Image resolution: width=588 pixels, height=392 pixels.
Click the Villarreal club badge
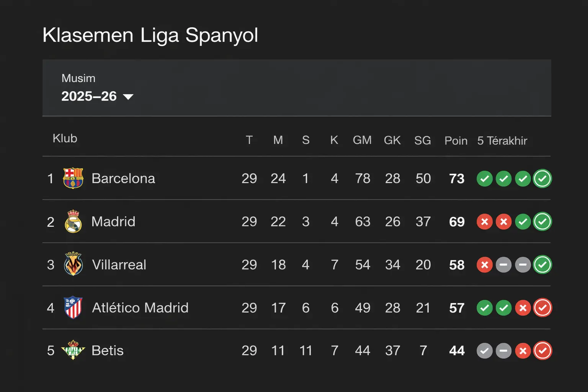(x=73, y=265)
